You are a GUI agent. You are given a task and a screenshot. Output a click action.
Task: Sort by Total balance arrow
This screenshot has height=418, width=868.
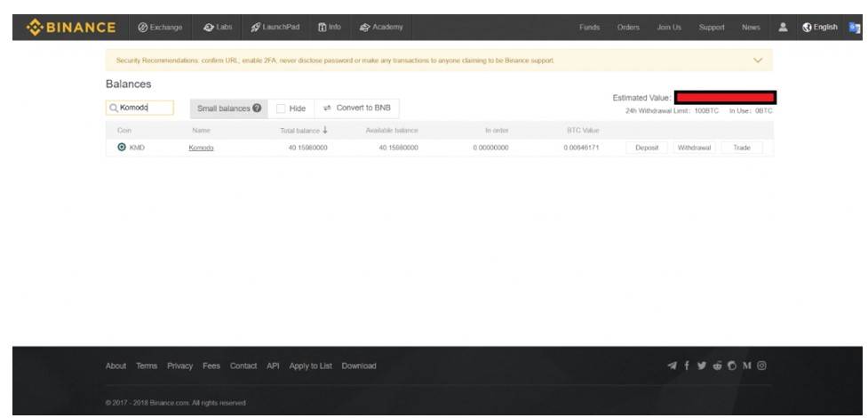[325, 130]
